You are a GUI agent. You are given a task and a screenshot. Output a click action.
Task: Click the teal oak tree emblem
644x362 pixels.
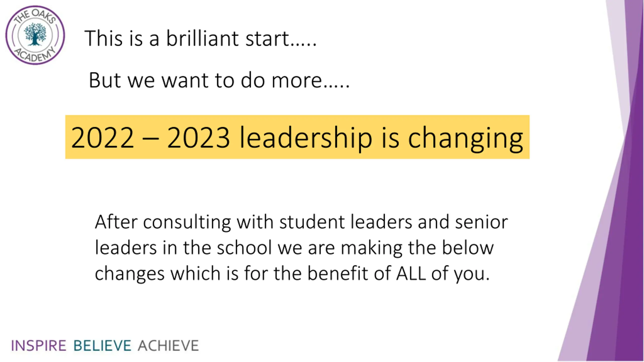click(35, 34)
